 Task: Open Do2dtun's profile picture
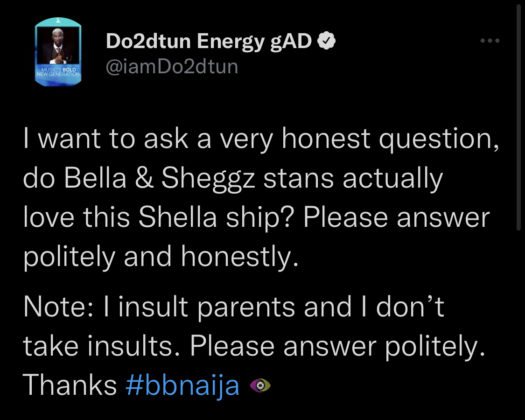pyautogui.click(x=58, y=52)
